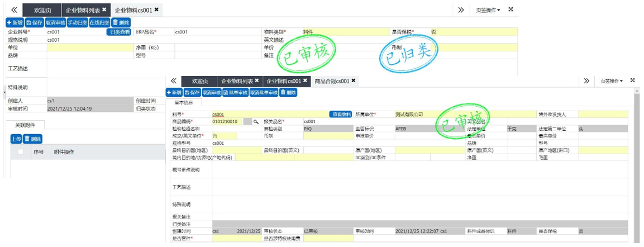Click the 查看物料 button next to 料号
The width and height of the screenshot is (644, 247).
[x=341, y=114]
